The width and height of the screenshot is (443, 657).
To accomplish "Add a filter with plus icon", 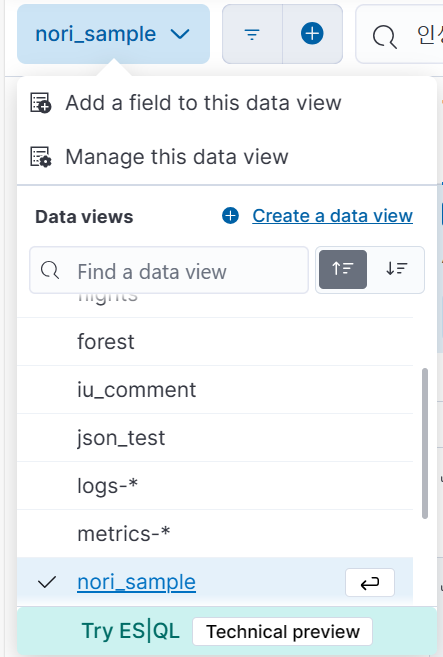I will tap(312, 34).
